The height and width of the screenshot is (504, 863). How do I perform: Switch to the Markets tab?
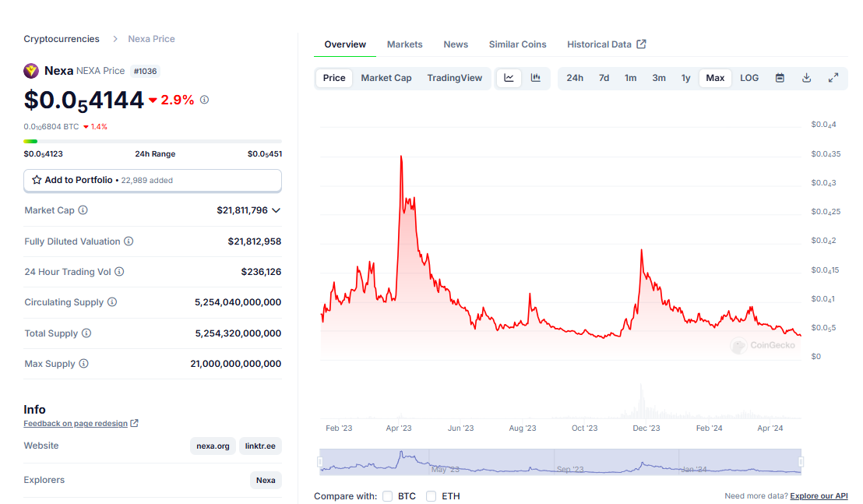pyautogui.click(x=404, y=44)
